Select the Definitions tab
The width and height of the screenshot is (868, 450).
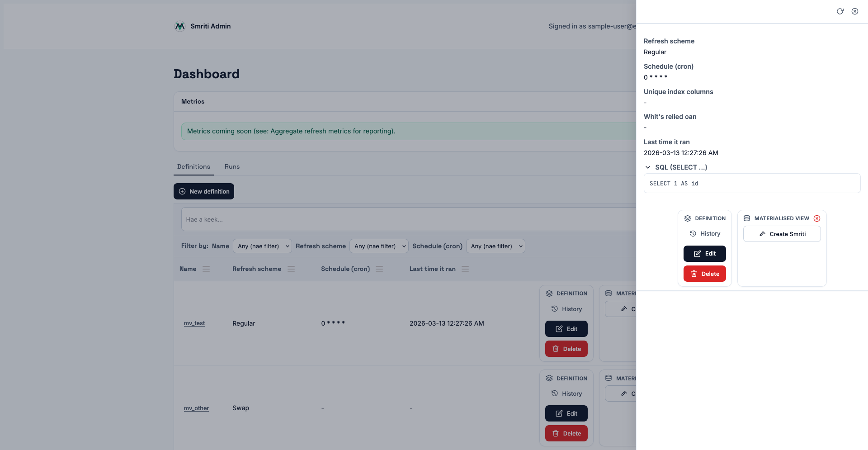[x=193, y=167]
